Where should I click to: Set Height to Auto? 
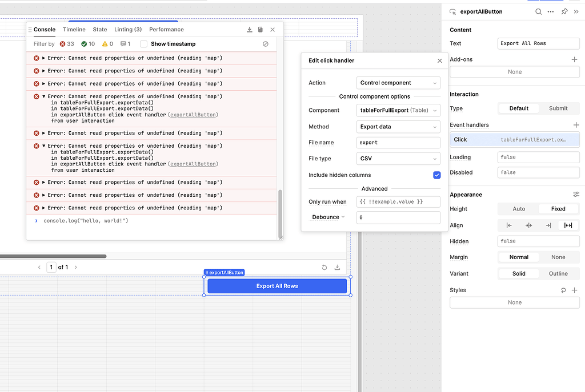[x=519, y=209]
